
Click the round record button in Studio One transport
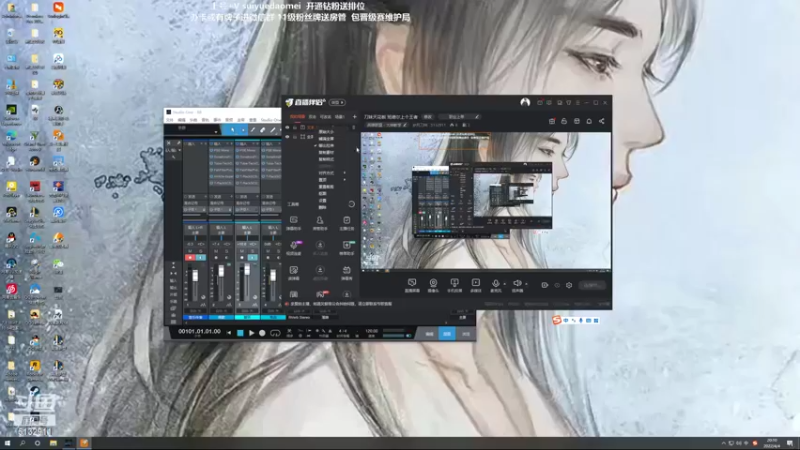[x=262, y=333]
